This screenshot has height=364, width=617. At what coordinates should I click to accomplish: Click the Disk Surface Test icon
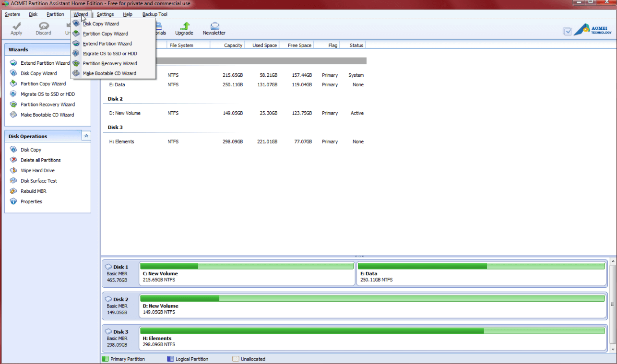click(x=13, y=181)
